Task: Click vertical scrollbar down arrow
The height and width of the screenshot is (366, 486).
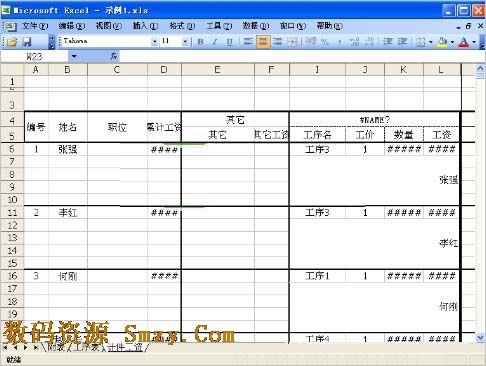Action: (x=480, y=338)
